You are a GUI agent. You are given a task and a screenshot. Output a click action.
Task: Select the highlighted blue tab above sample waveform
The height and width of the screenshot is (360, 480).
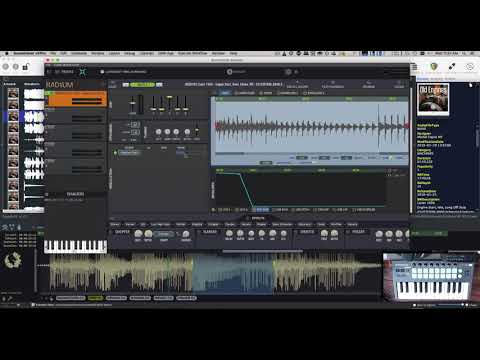[x=225, y=93]
